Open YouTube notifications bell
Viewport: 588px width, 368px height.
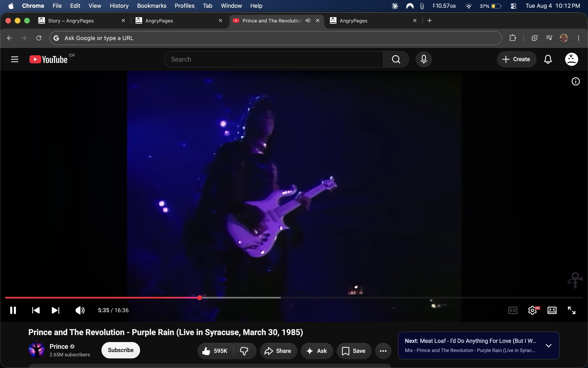tap(548, 59)
